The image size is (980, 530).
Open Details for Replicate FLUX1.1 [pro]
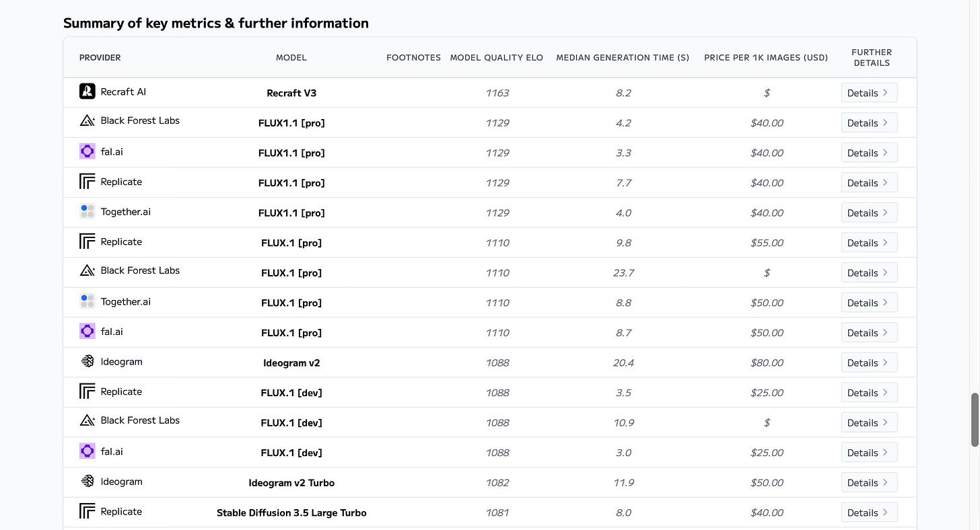pos(869,183)
